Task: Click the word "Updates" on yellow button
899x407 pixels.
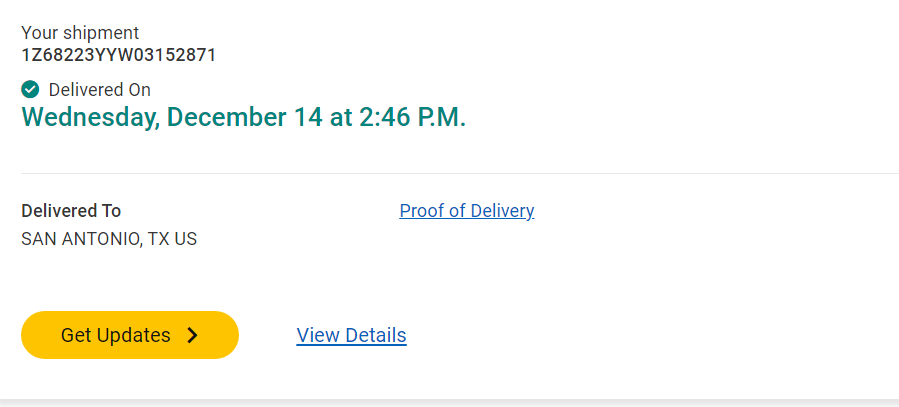Action: 133,336
